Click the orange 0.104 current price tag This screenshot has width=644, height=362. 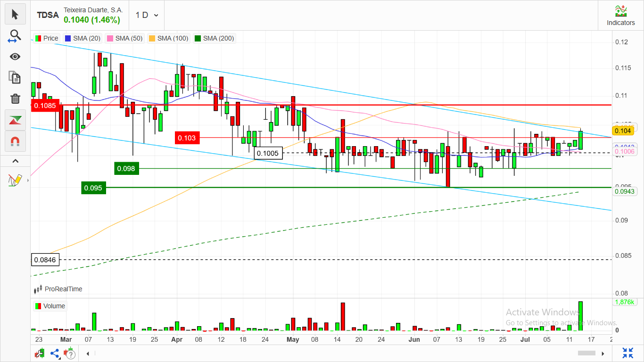(x=623, y=131)
